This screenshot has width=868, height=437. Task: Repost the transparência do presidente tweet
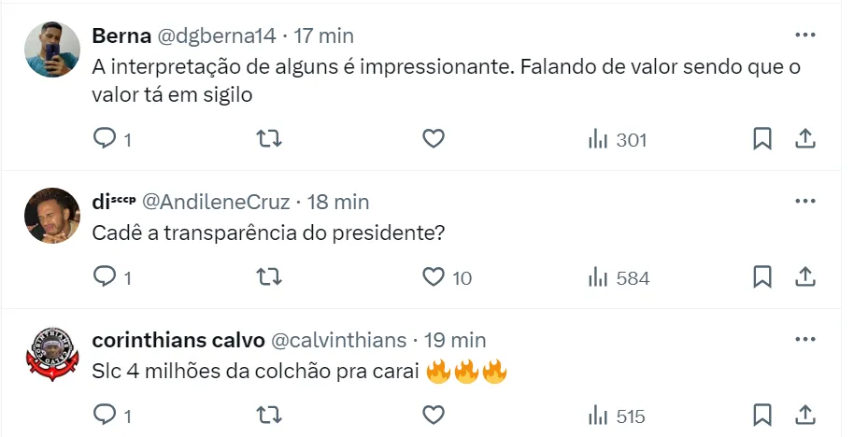[268, 277]
